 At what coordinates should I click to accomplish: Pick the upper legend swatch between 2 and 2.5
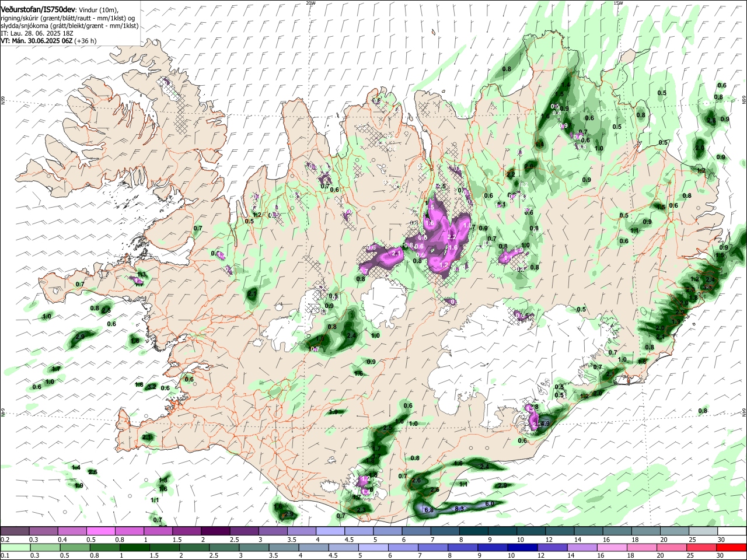(x=215, y=531)
